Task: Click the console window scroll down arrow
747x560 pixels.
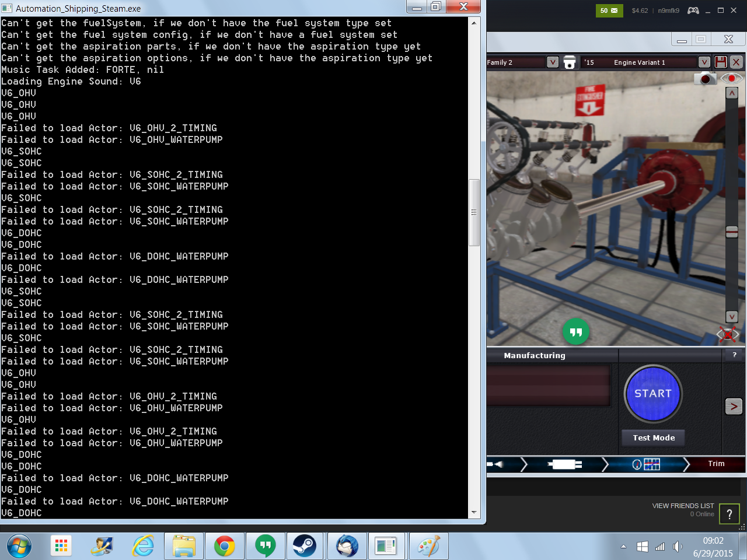Action: point(474,512)
